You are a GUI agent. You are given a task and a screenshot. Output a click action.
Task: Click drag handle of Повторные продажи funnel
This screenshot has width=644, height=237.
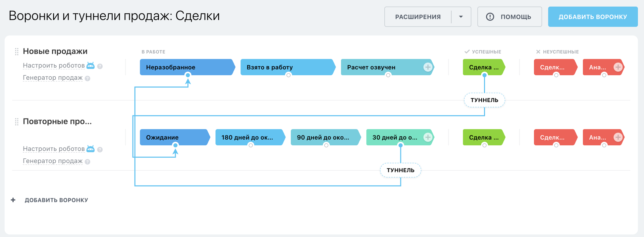16,122
